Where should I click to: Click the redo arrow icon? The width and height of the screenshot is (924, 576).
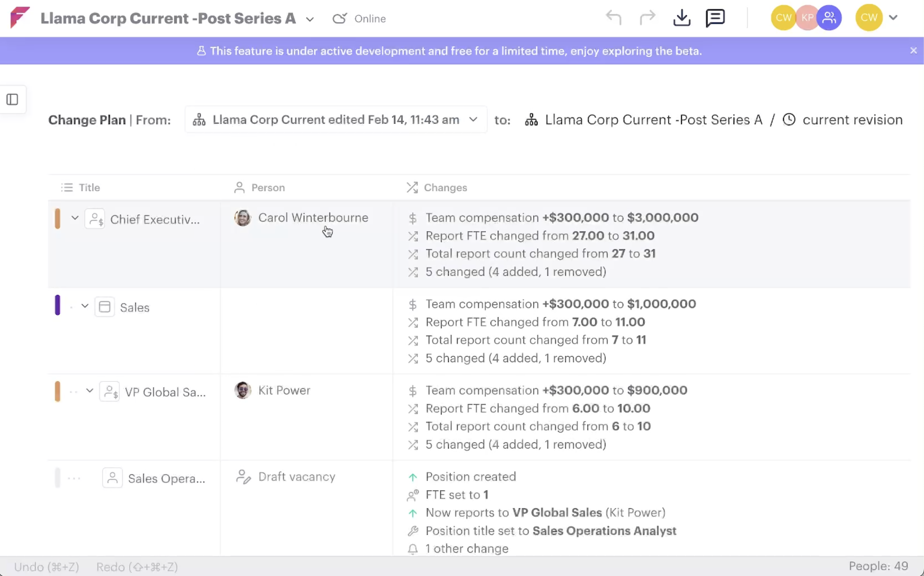647,18
